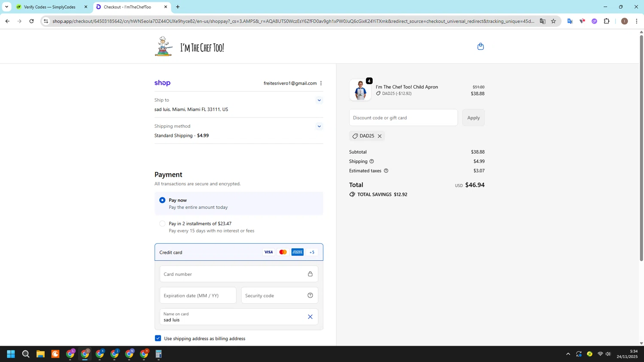644x362 pixels.
Task: Toggle use shipping address as billing address
Action: pos(158,338)
